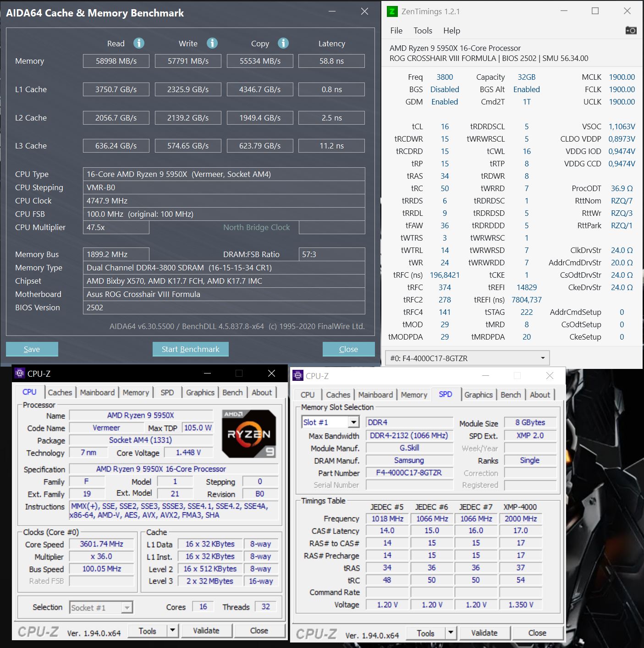Viewport: 644px width, 648px height.
Task: Expand the Tools dropdown arrow in left CPU-Z
Action: coord(172,631)
